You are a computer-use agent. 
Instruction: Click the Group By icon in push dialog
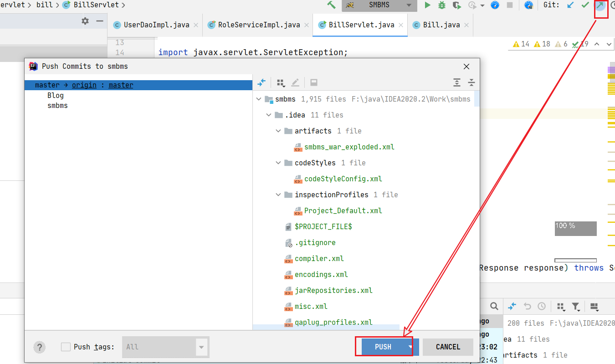281,82
